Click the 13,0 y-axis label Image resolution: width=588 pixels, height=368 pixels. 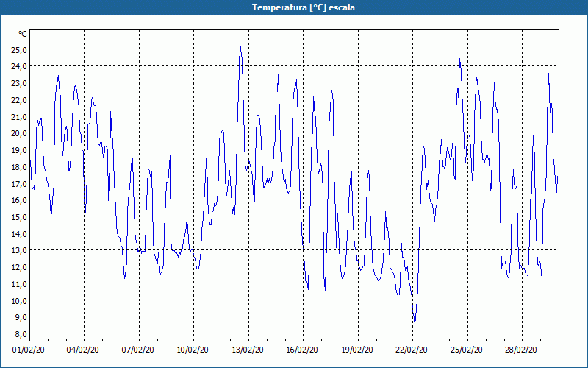(18, 250)
